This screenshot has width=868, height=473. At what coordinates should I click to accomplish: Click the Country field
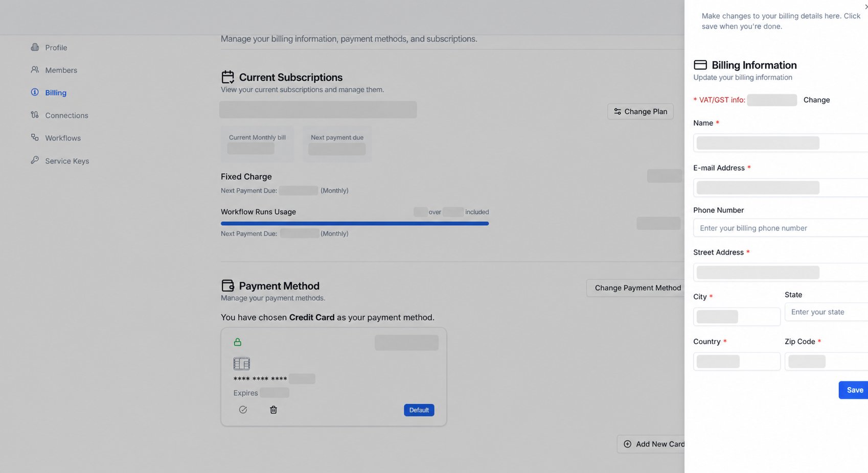point(737,362)
